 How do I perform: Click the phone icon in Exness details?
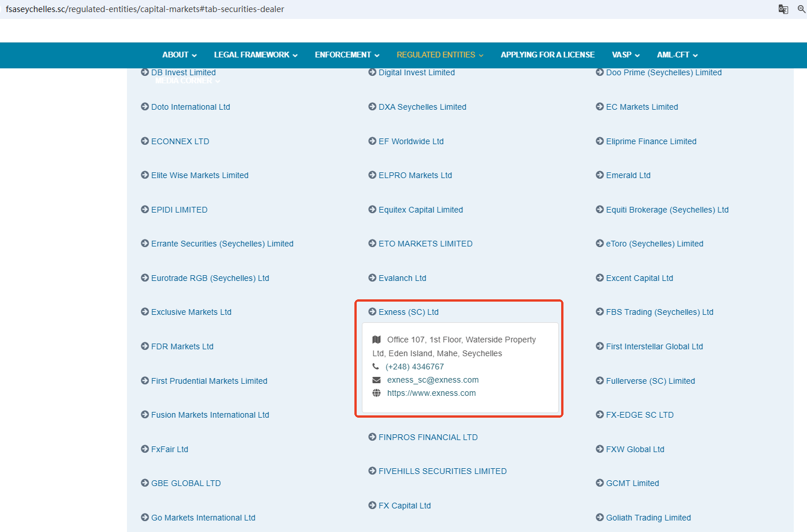pyautogui.click(x=376, y=367)
